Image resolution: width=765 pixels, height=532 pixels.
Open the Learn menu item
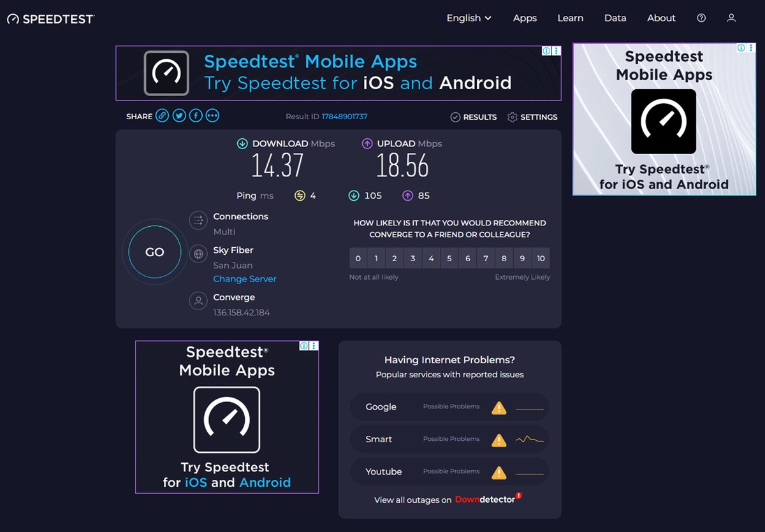tap(570, 18)
